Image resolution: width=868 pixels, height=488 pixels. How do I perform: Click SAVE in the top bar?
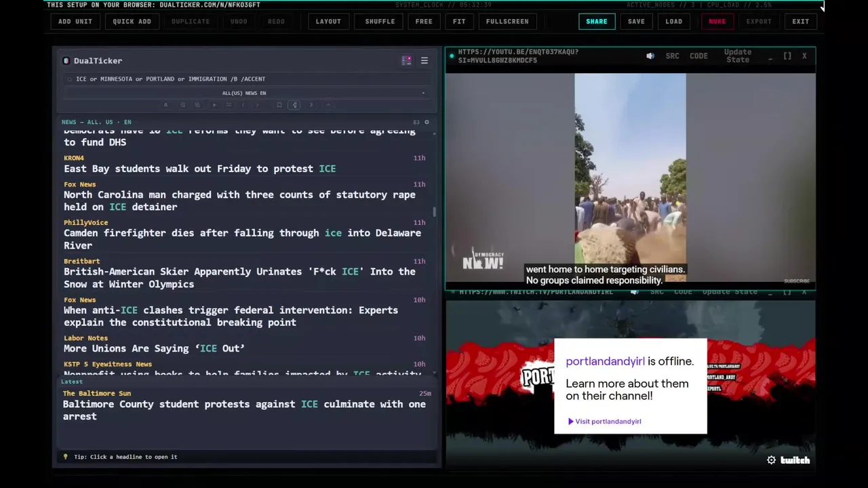[636, 21]
